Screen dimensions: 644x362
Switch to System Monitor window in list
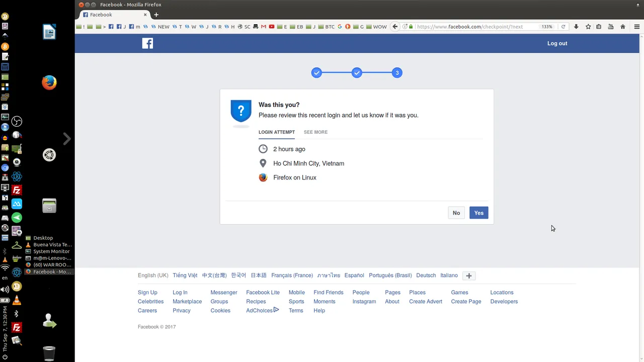click(49, 251)
